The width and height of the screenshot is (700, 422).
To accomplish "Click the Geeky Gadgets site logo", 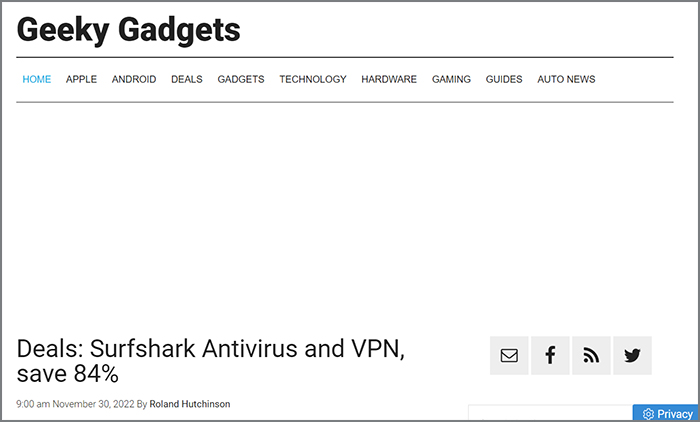I will 129,30.
